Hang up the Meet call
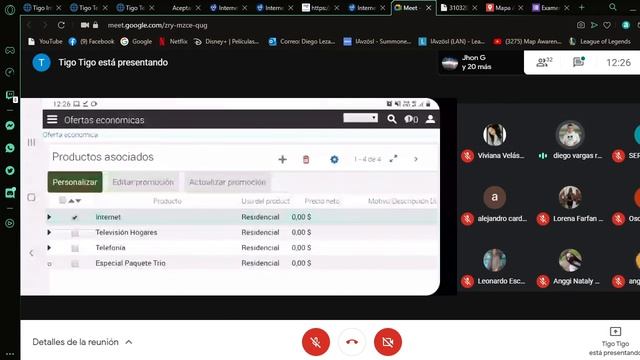640x360 pixels. (352, 342)
